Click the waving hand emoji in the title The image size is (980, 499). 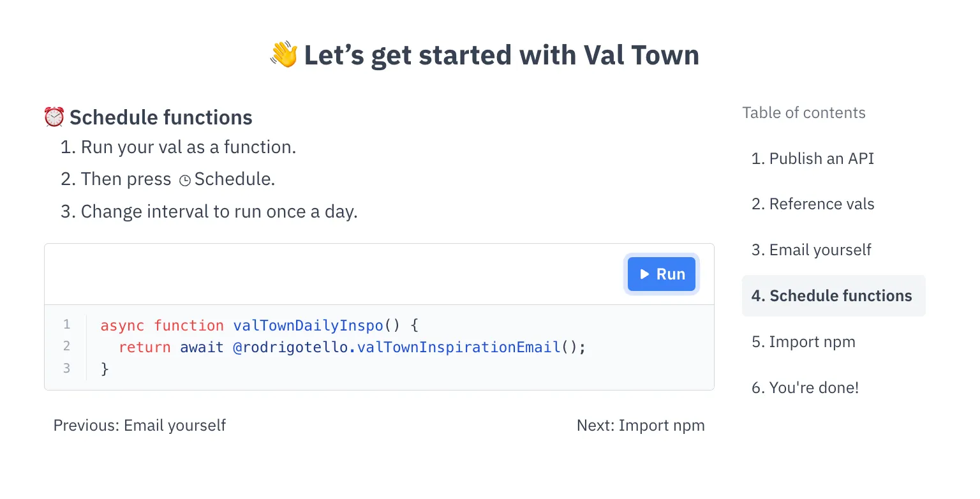pos(283,56)
